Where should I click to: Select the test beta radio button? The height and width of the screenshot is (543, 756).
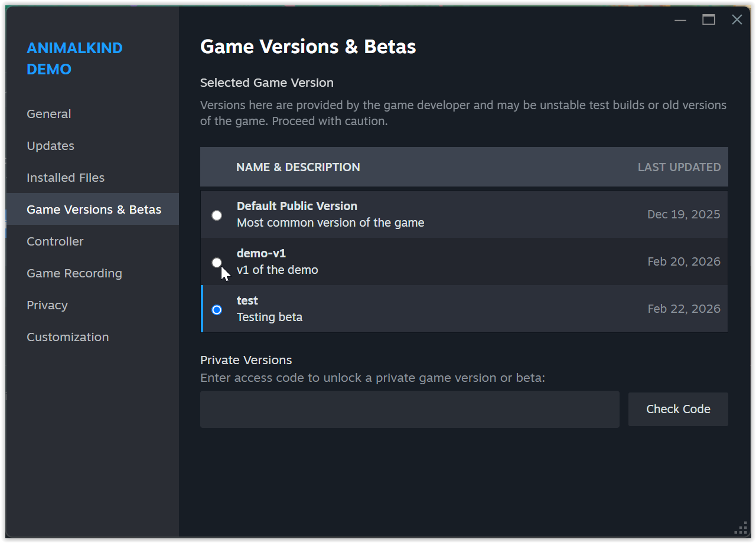(x=217, y=310)
